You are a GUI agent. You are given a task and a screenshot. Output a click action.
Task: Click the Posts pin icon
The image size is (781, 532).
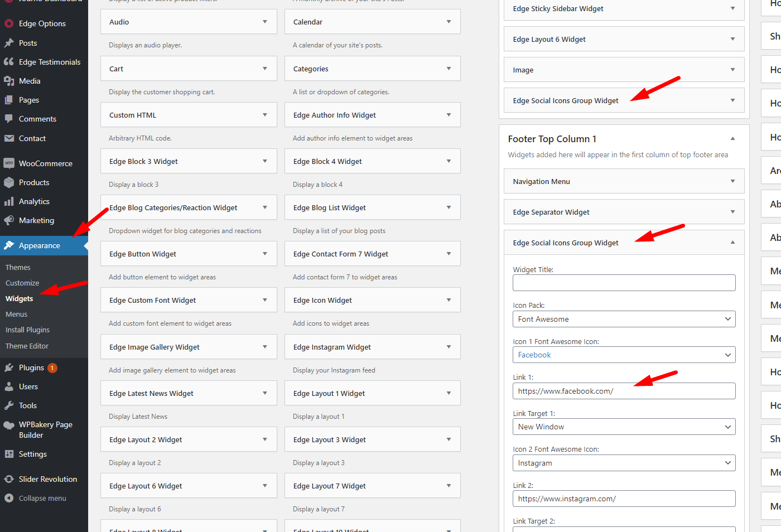click(x=9, y=43)
